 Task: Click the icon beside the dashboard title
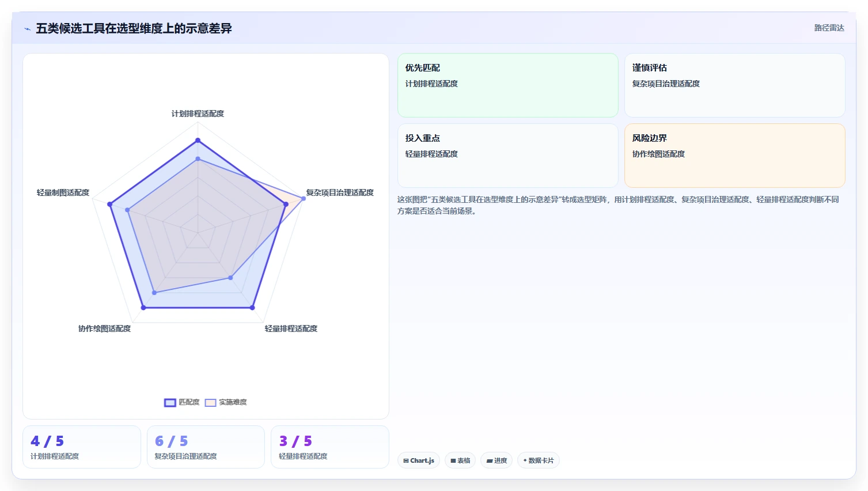pos(27,29)
